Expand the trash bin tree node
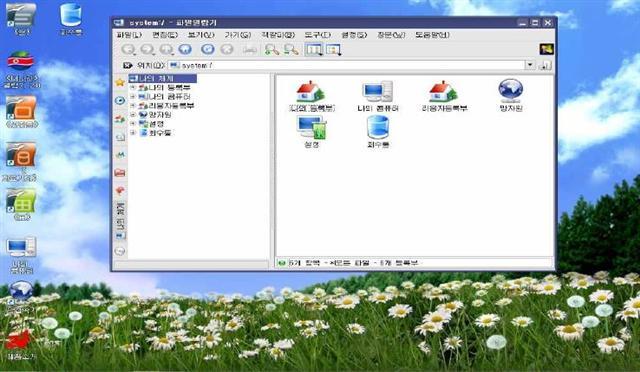 click(x=132, y=132)
